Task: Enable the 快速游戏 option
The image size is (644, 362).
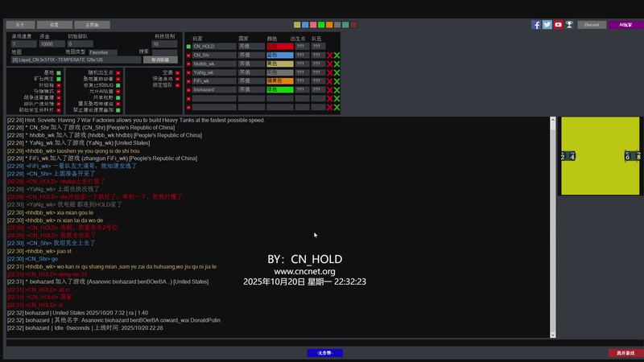Action: [177, 79]
